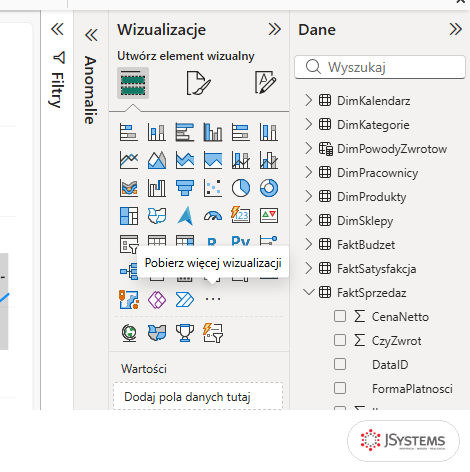Select the paginated report map visual
Image resolution: width=470 pixels, height=472 pixels.
tap(129, 300)
